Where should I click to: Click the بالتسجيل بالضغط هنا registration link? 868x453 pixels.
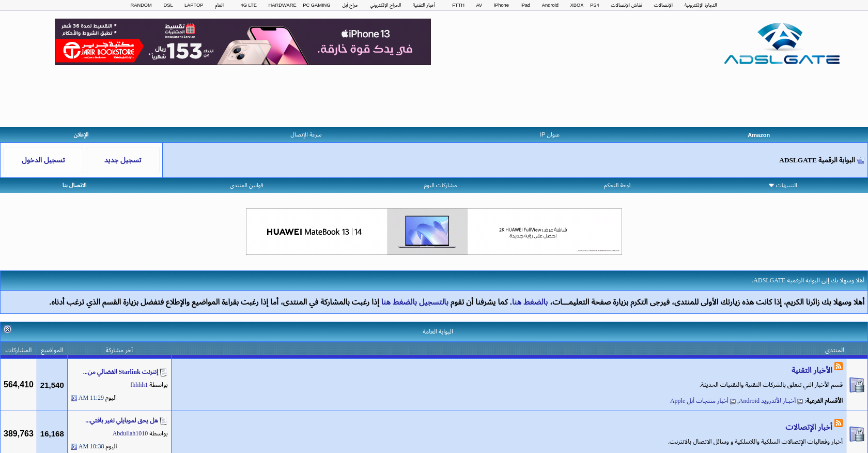(x=415, y=301)
